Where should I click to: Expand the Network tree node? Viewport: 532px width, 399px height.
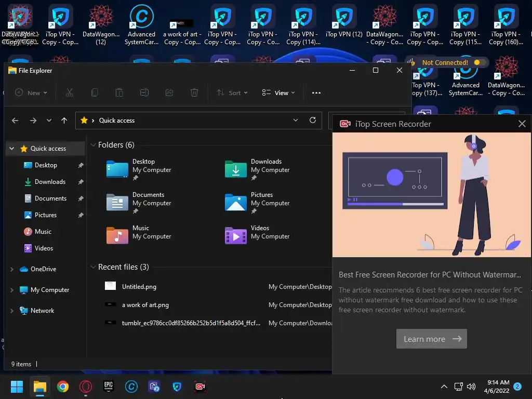[12, 311]
